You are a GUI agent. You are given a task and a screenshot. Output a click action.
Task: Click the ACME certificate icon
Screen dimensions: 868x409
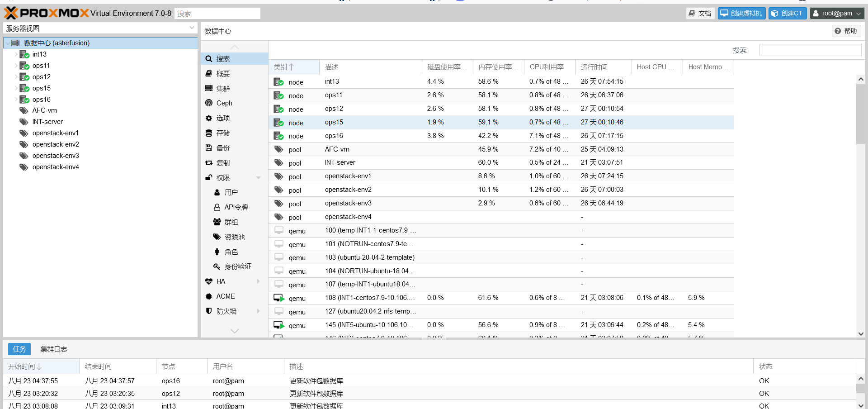pos(209,296)
